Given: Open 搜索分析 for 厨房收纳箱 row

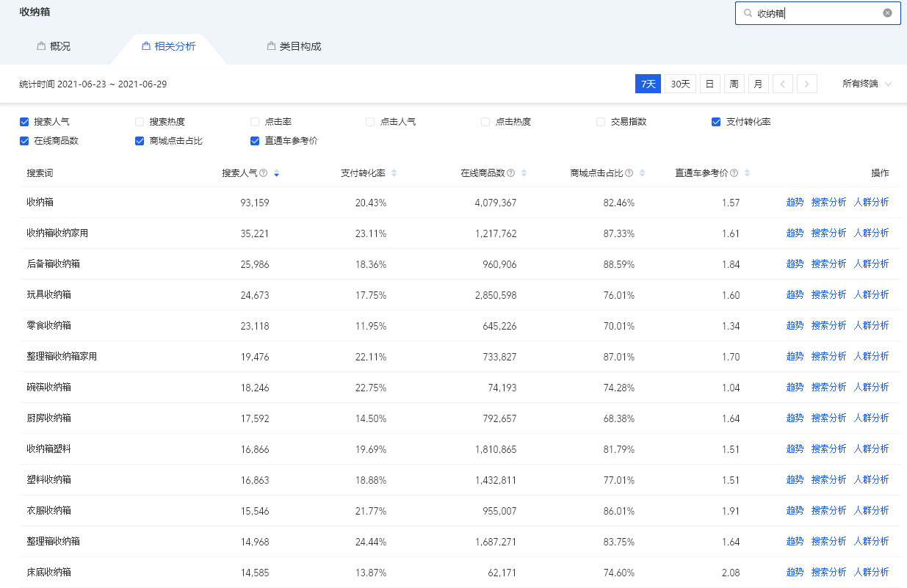Looking at the screenshot, I should 828,418.
